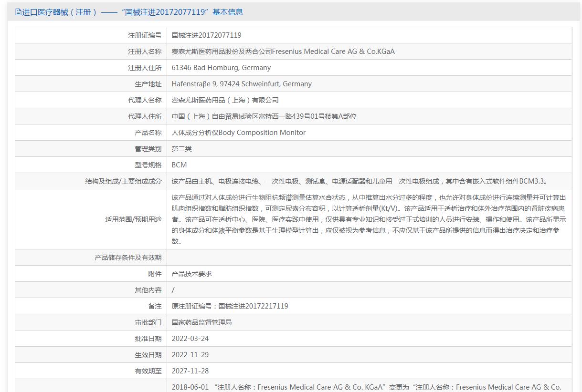Click the 管理类别 label
This screenshot has height=392, width=582.
[148, 149]
